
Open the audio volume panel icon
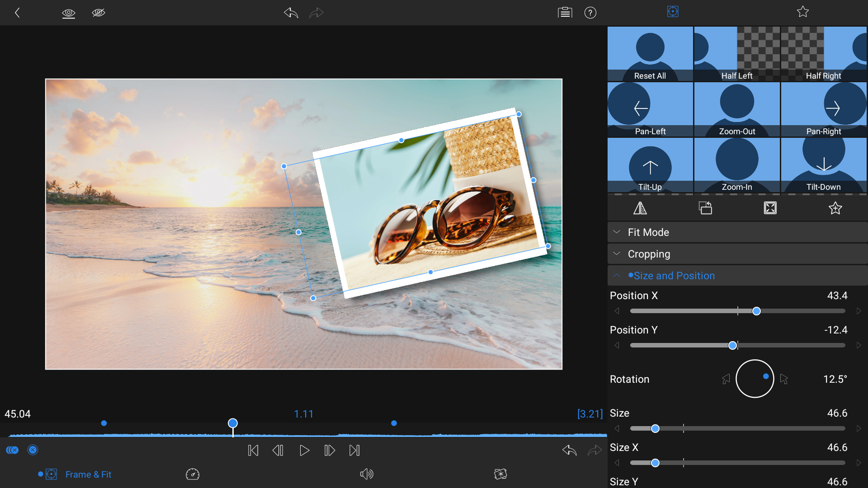coord(366,474)
